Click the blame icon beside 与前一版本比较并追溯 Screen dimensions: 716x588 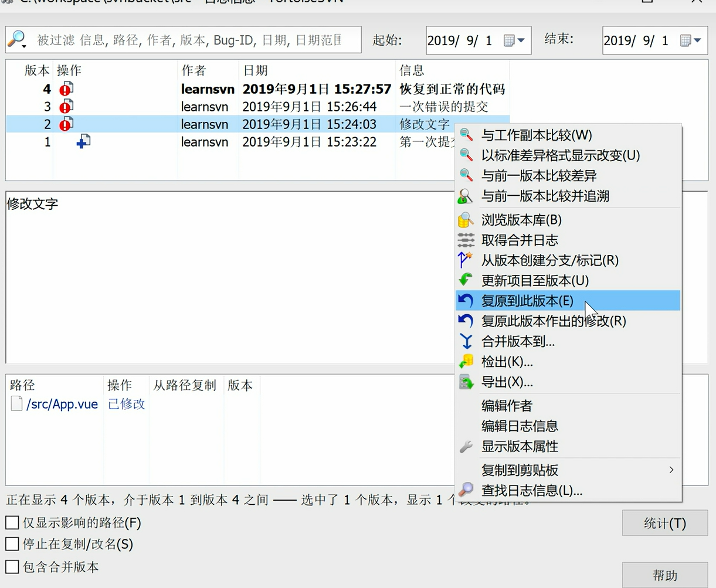pos(466,196)
